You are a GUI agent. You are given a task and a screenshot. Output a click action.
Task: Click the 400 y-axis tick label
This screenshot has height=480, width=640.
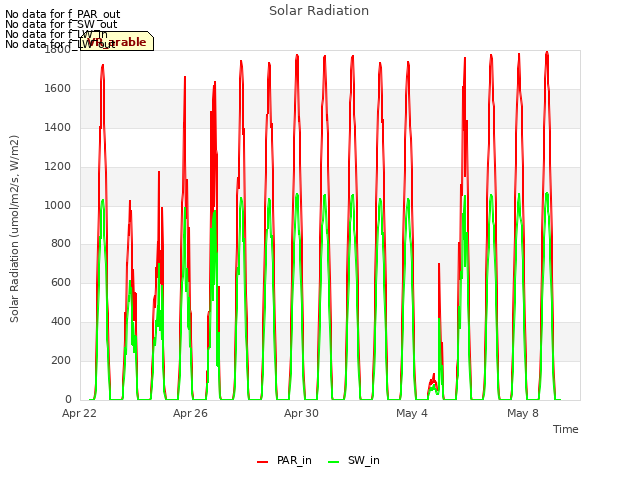[x=61, y=322]
